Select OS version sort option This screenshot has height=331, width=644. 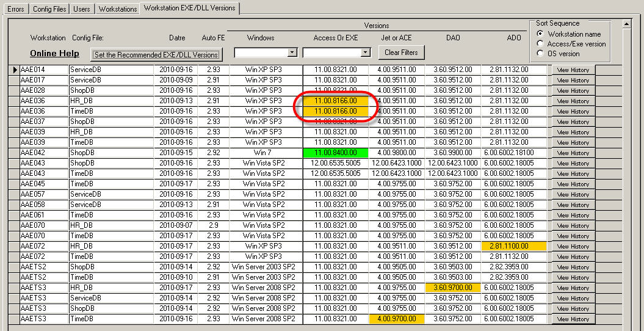[x=540, y=54]
